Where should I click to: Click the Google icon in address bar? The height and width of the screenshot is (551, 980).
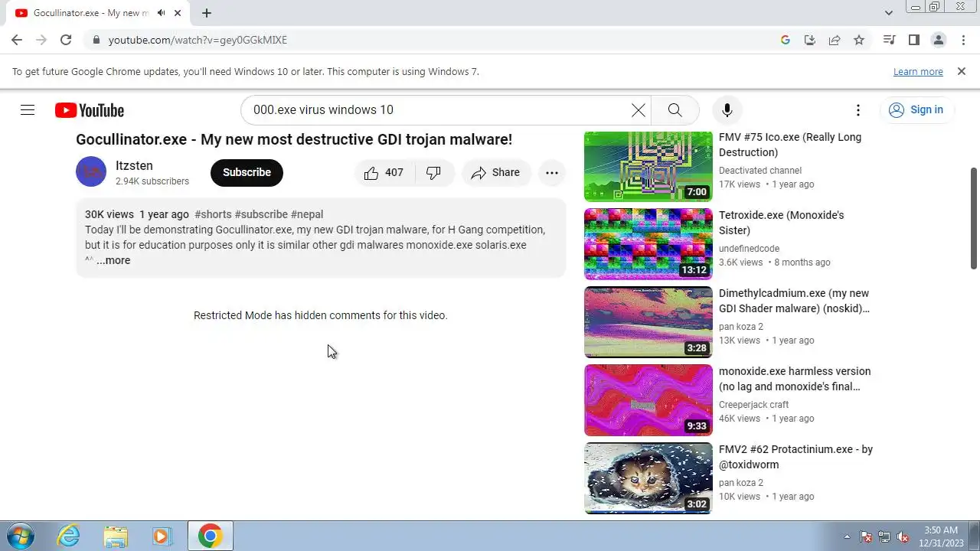[786, 40]
